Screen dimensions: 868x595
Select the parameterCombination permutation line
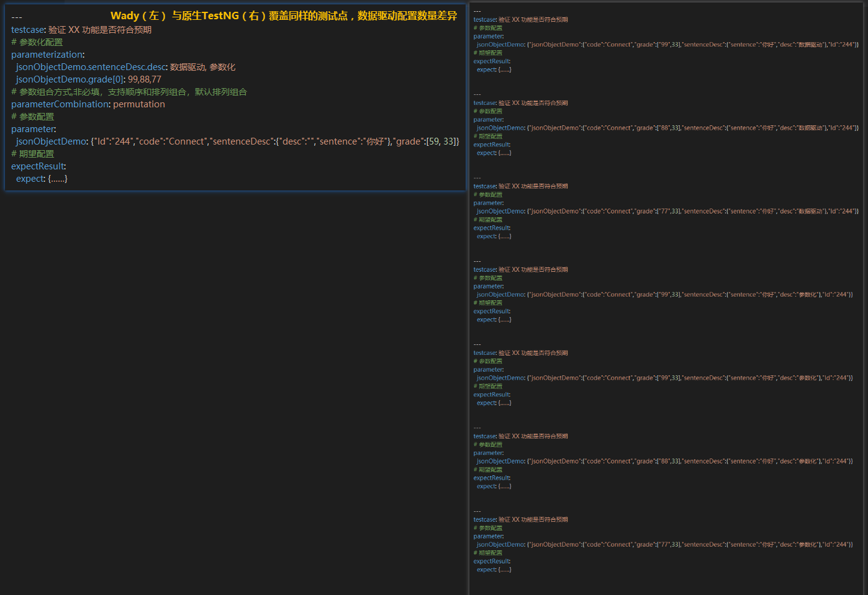pos(88,104)
